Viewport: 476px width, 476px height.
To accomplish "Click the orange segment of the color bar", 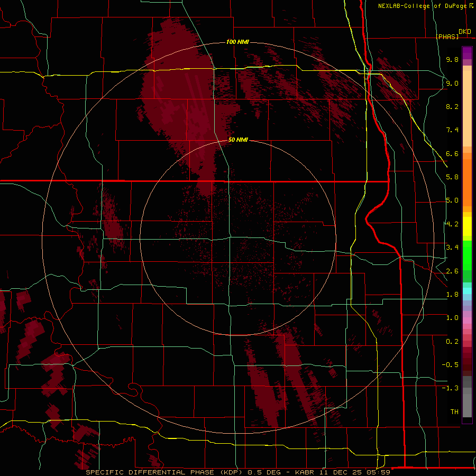I will tap(467, 182).
